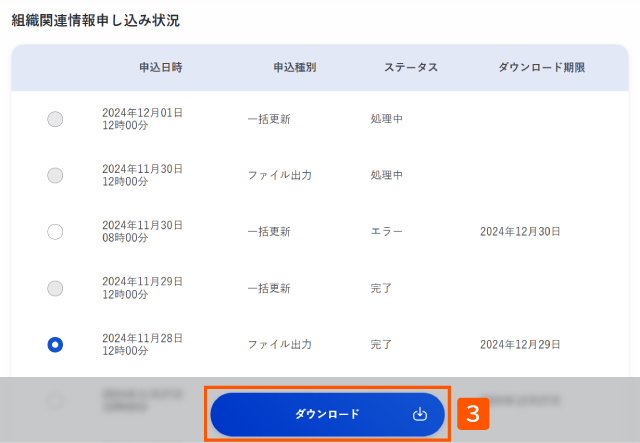This screenshot has height=443, width=640.
Task: Click the 組織関連情報申し込み状況 heading
Action: click(x=96, y=20)
